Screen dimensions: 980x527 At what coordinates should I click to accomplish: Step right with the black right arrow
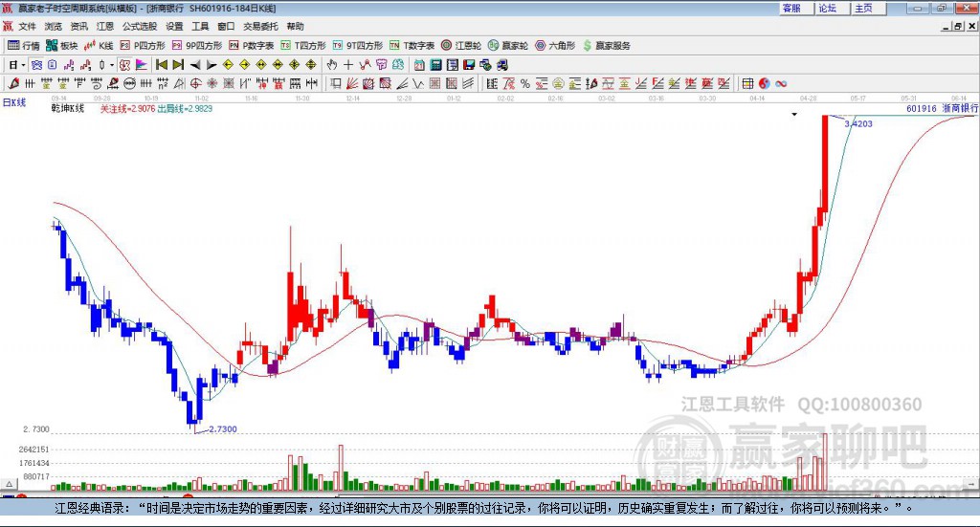pos(212,65)
